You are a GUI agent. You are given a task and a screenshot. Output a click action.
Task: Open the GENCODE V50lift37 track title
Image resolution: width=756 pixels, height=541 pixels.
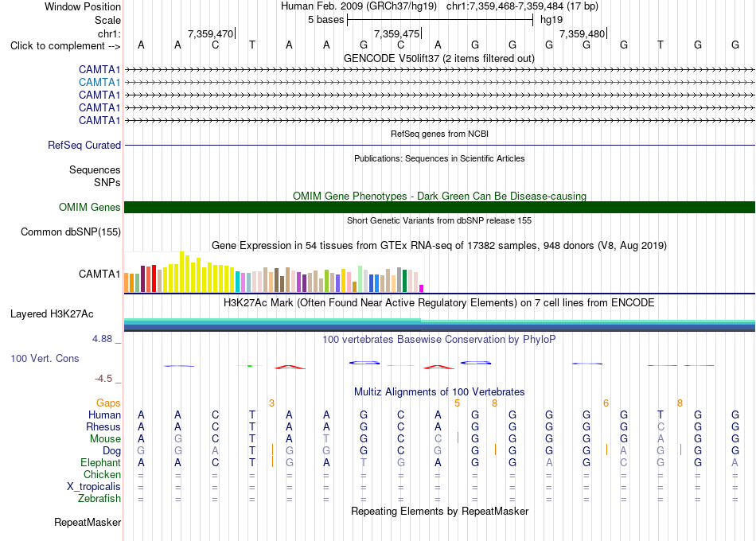(438, 58)
